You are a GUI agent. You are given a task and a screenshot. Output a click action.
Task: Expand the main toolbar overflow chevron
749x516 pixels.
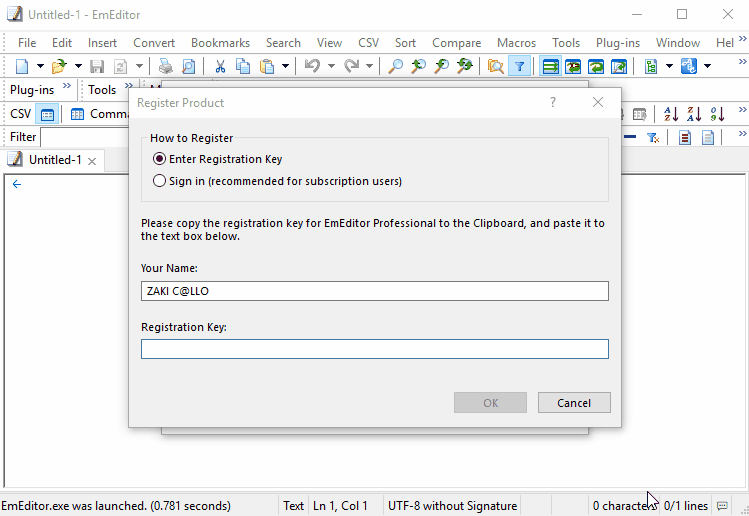742,62
